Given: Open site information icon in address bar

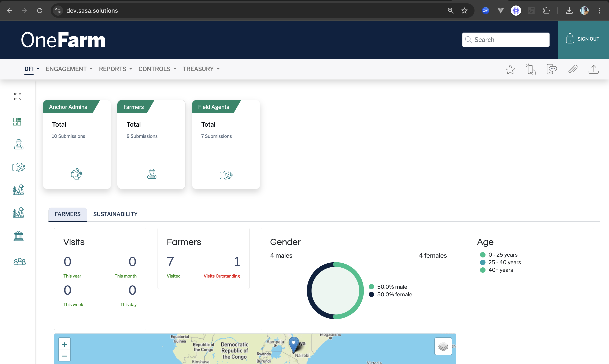Looking at the screenshot, I should pyautogui.click(x=58, y=11).
